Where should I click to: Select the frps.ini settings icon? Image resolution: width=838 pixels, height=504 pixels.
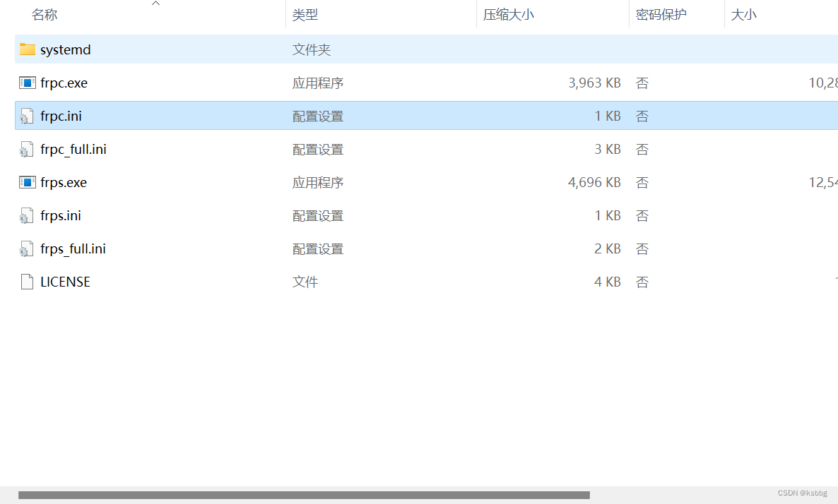pos(26,215)
